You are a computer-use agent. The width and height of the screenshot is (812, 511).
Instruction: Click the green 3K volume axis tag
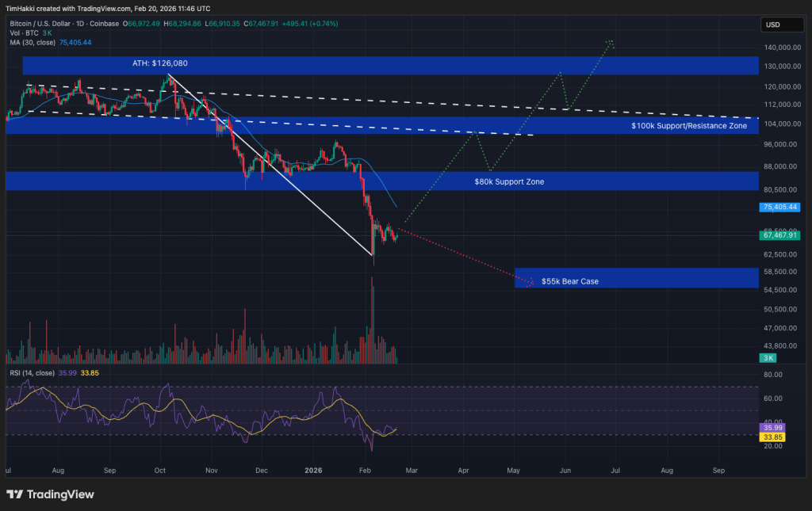(769, 358)
